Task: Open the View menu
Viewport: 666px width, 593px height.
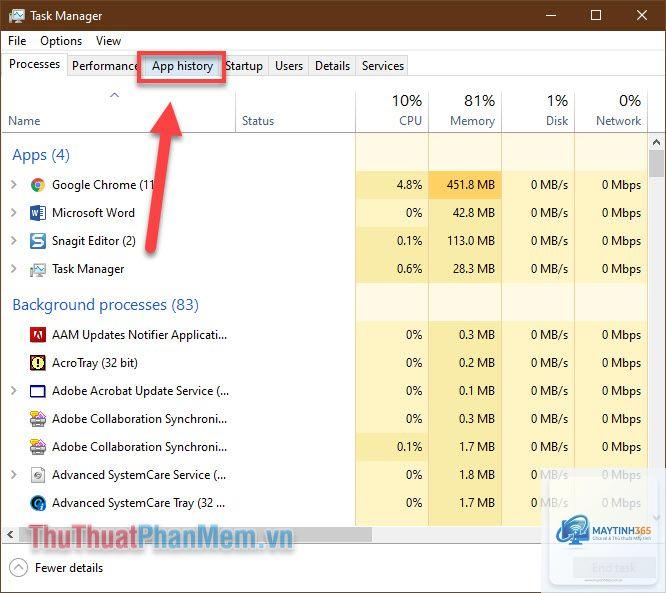Action: 108,41
